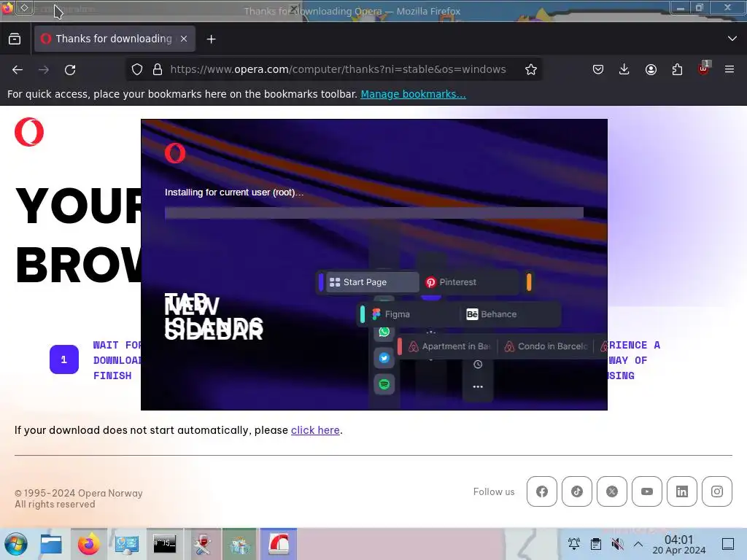
Task: Open the network computer taskbar icon
Action: tap(126, 544)
